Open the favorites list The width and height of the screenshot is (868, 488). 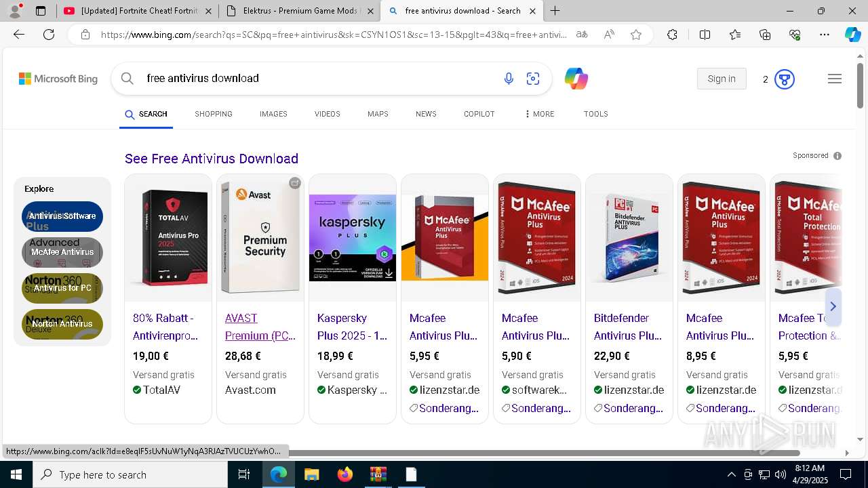click(x=735, y=35)
